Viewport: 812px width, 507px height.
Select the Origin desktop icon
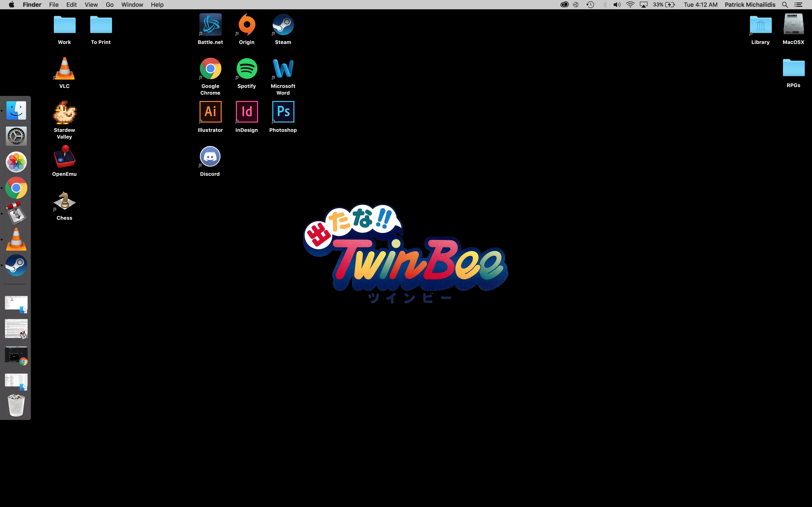point(247,25)
